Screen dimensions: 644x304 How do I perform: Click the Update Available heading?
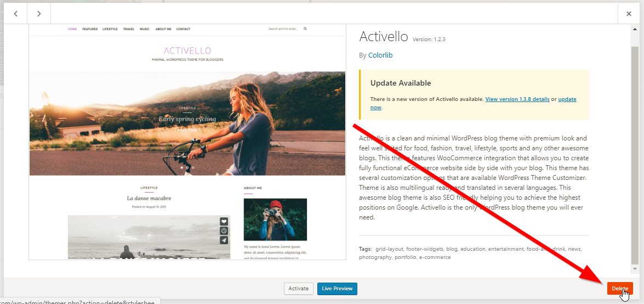[x=401, y=83]
